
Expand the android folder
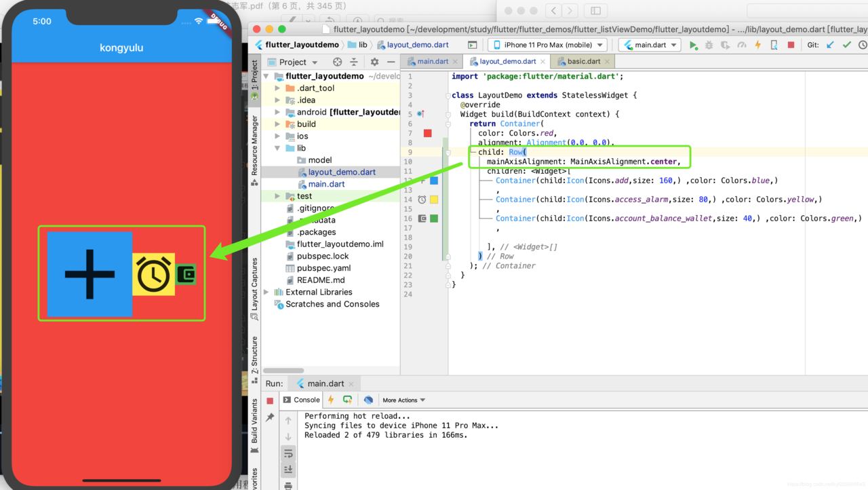(277, 112)
